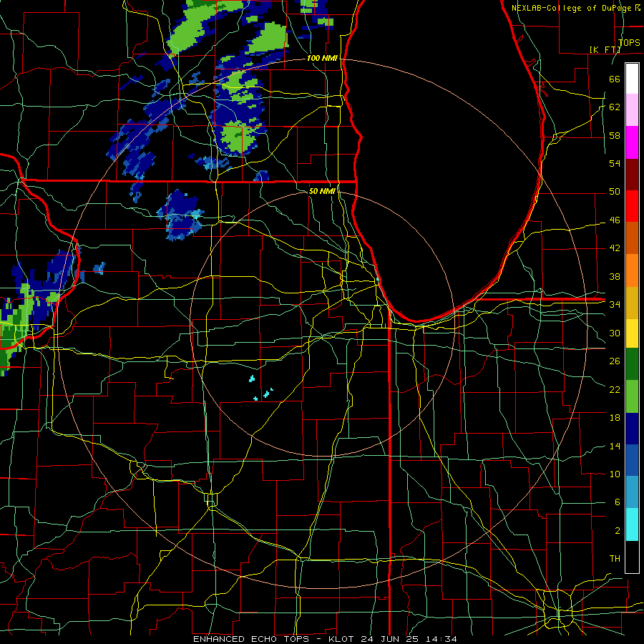Select the magenta legend color band
Viewport: 644px width, 644px height.
pos(632,142)
